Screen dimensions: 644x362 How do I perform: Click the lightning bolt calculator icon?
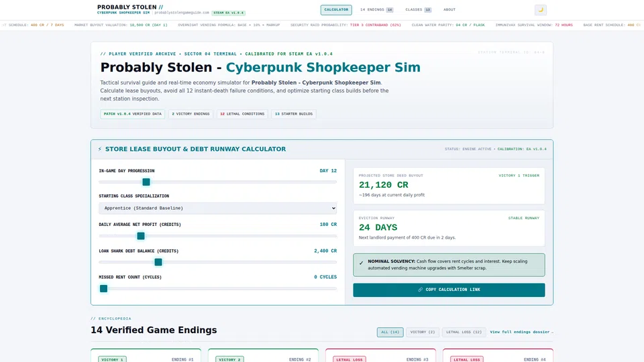pos(100,149)
